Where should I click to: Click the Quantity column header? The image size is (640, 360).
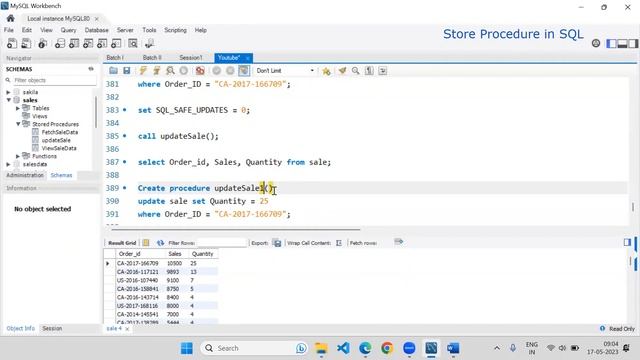(x=203, y=254)
